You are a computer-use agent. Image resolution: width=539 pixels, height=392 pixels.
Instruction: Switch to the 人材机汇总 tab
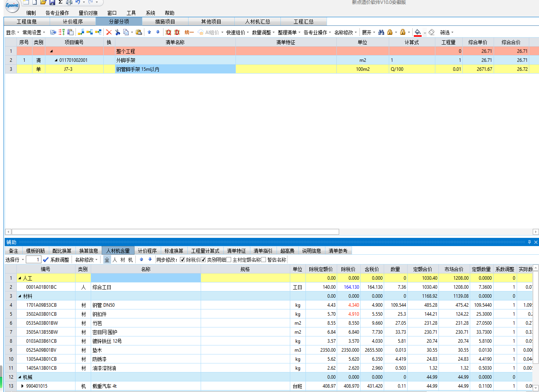[257, 22]
